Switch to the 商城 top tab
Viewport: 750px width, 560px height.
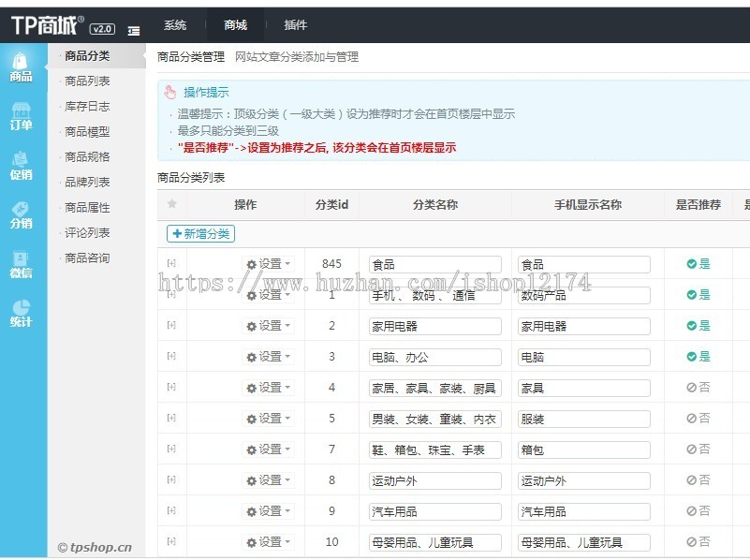tap(235, 25)
